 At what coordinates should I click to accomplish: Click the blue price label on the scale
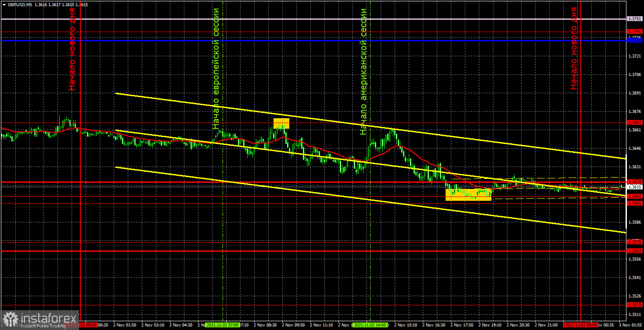635,40
